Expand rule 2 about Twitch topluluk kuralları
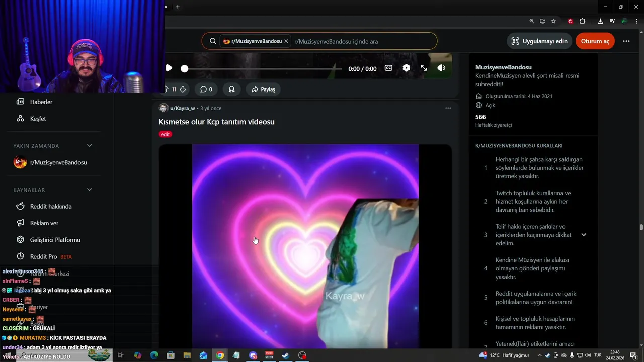This screenshot has height=362, width=644. click(533, 201)
